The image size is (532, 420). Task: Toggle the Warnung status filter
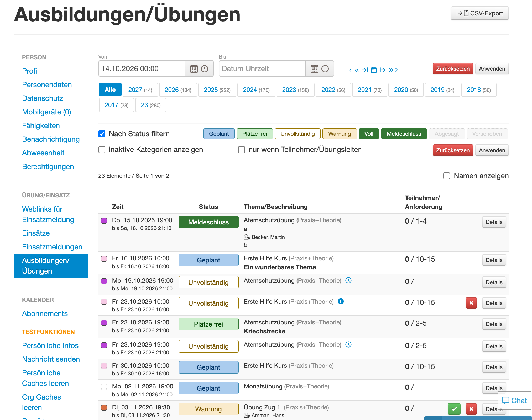339,134
